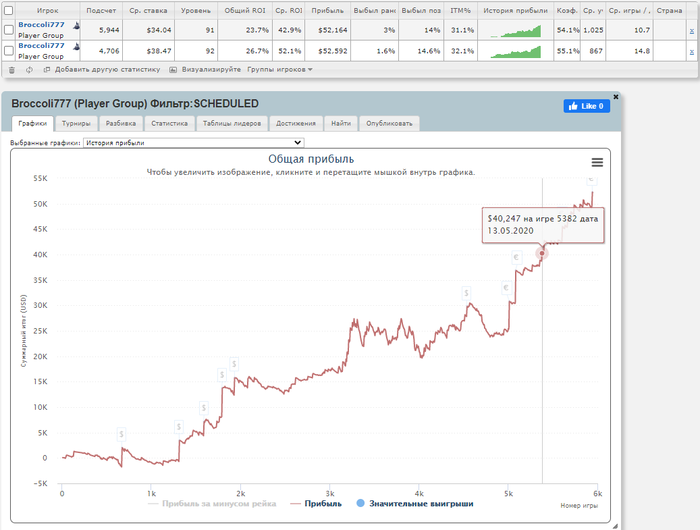Toggle the select-all checkbox in the table header
700x530 pixels.
pyautogui.click(x=8, y=10)
